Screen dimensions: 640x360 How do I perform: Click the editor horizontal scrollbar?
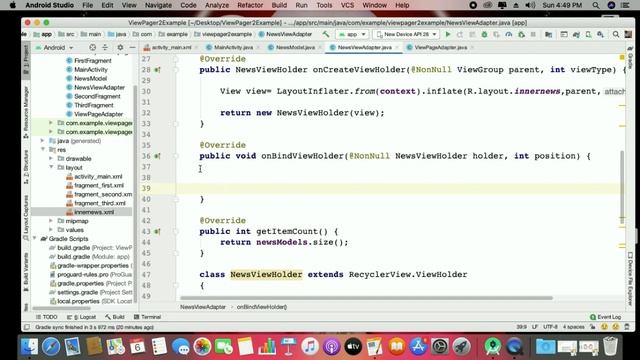[366, 298]
